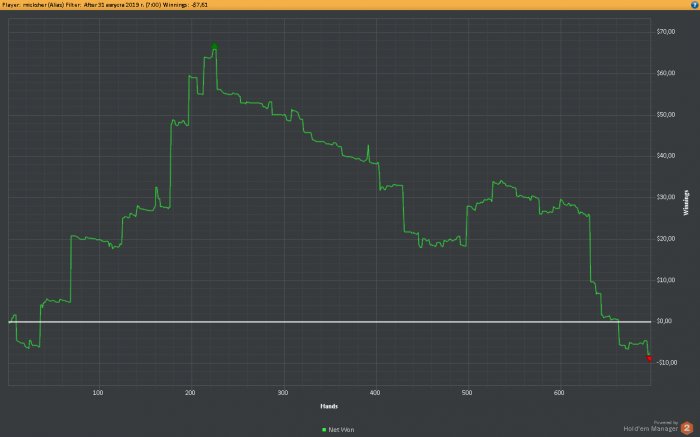
Task: Click the "Player:" name in the header bar
Action: pyautogui.click(x=33, y=5)
